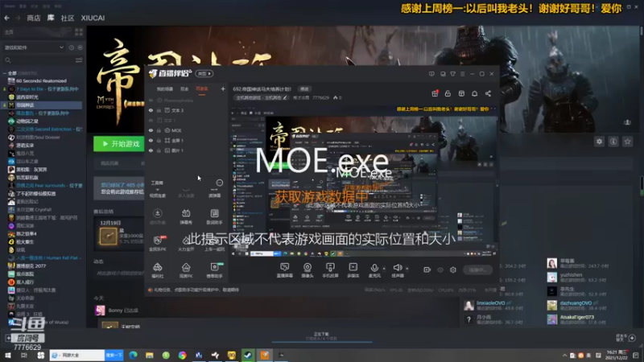Switch to the first scene tab in the streaming tool
The height and width of the screenshot is (362, 644).
(165, 89)
